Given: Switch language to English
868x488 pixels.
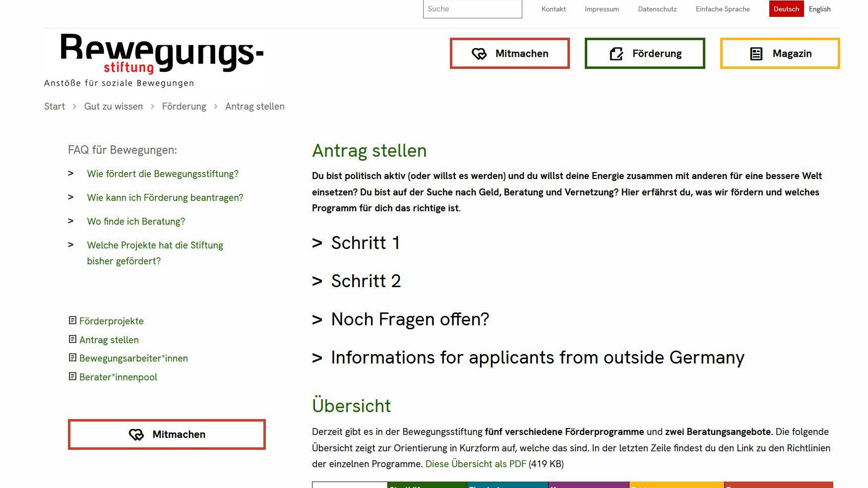Looking at the screenshot, I should coord(819,8).
